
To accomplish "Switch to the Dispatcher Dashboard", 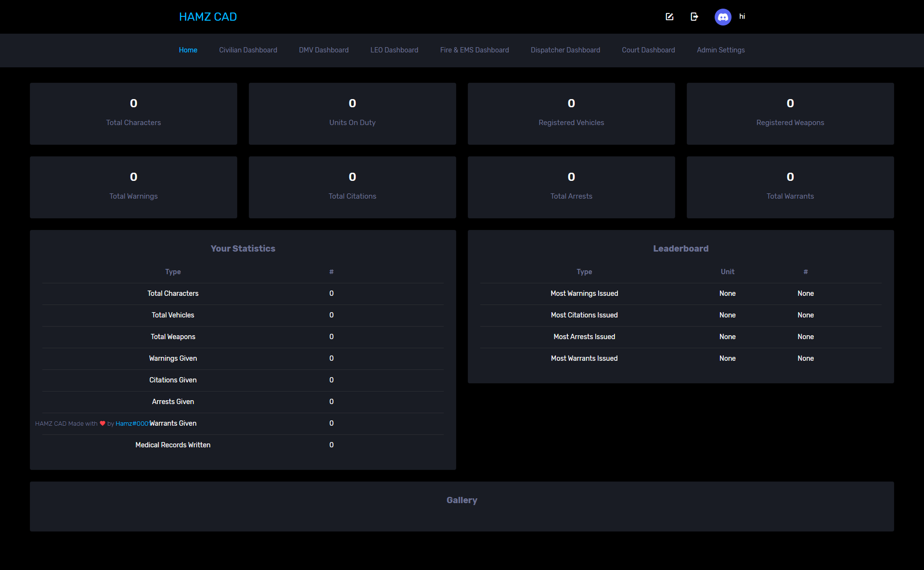I will 565,50.
